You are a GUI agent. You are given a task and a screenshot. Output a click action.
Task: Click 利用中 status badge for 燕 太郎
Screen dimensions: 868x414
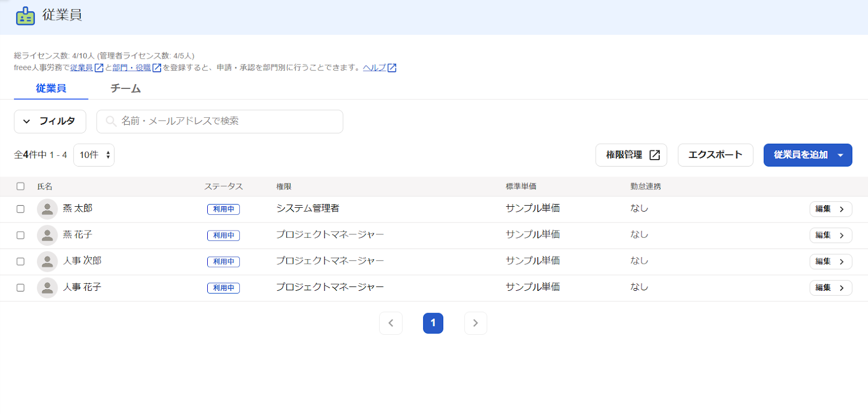coord(224,209)
